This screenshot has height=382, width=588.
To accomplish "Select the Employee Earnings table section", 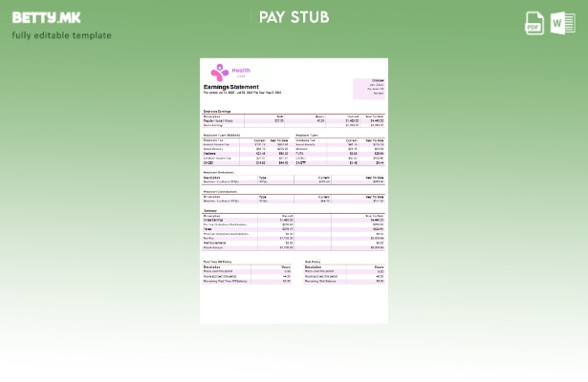I will tap(294, 118).
